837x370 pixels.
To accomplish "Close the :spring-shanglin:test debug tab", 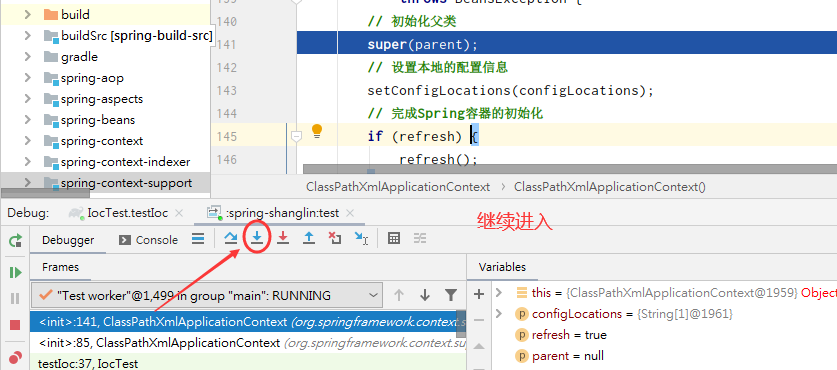I will coord(350,213).
